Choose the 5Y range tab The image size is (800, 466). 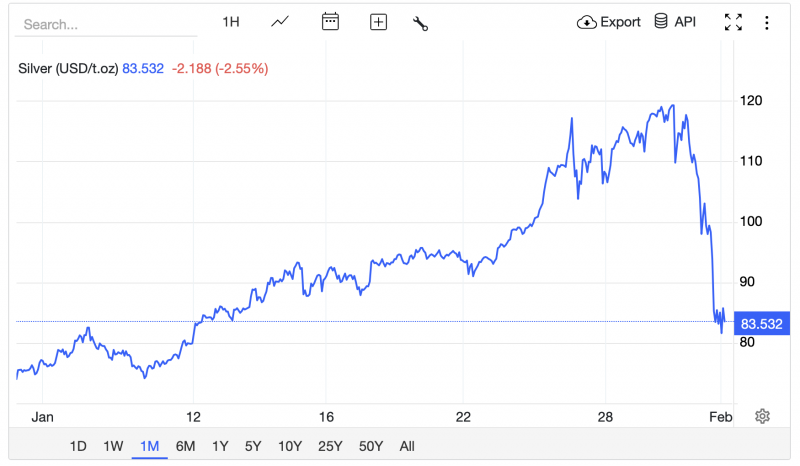254,446
